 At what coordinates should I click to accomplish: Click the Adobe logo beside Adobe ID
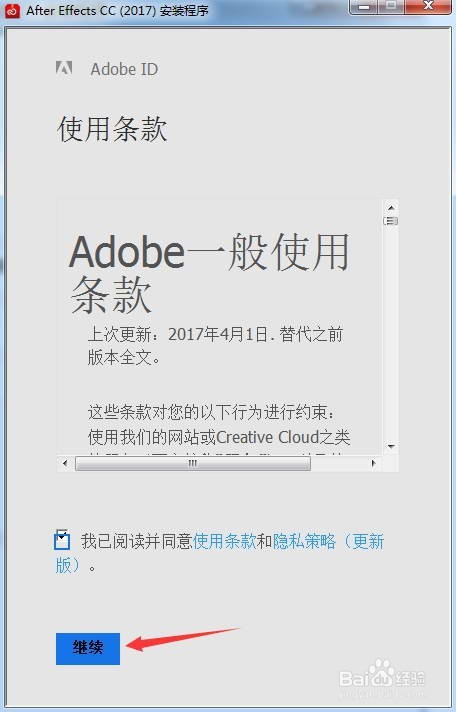(x=64, y=68)
